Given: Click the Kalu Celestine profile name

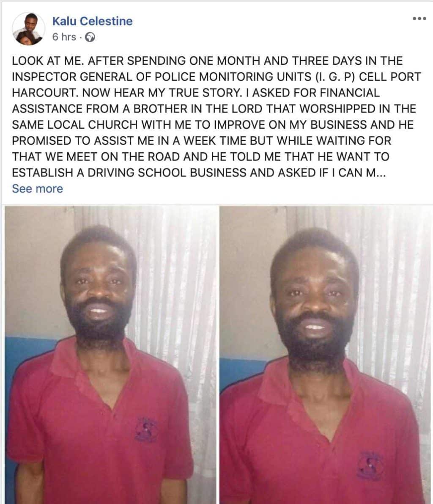Looking at the screenshot, I should click(x=92, y=21).
